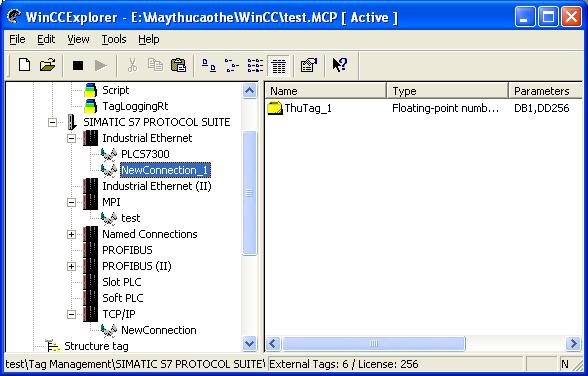This screenshot has width=588, height=376.
Task: Click the Script editor icon in tree
Action: click(91, 90)
